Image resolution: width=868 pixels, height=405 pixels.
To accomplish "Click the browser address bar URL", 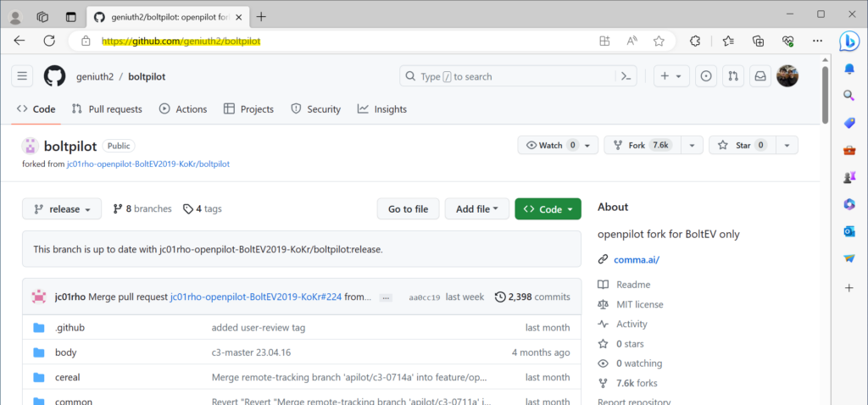I will (181, 41).
